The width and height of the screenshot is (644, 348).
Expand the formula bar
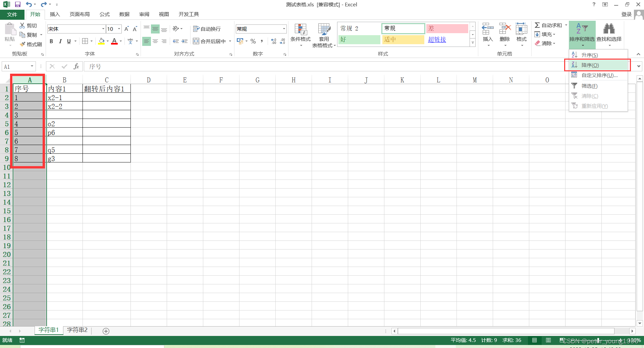[x=639, y=66]
